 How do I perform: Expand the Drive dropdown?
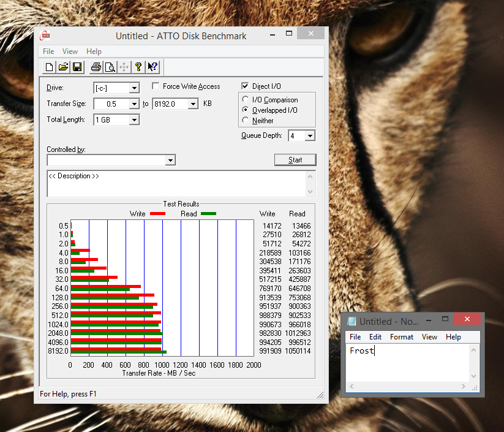tap(134, 88)
